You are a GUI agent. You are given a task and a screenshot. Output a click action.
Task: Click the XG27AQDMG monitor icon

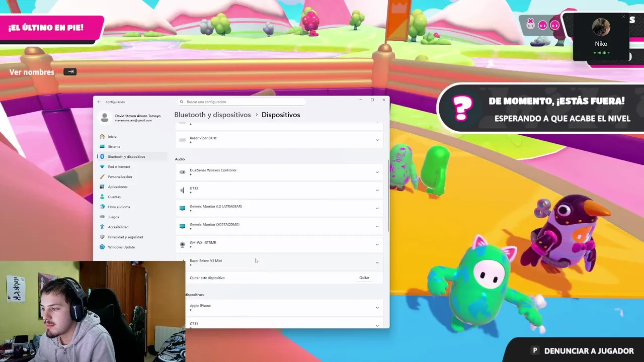(182, 226)
